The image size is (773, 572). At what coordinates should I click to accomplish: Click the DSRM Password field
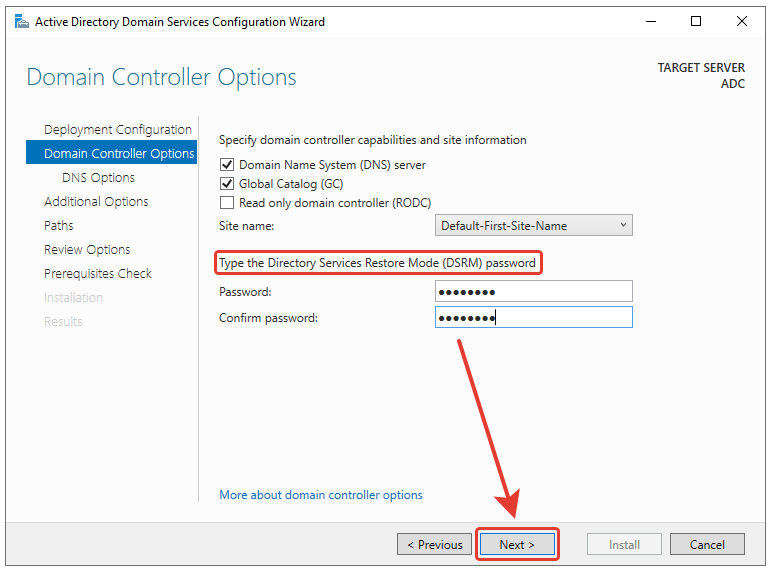(x=534, y=291)
